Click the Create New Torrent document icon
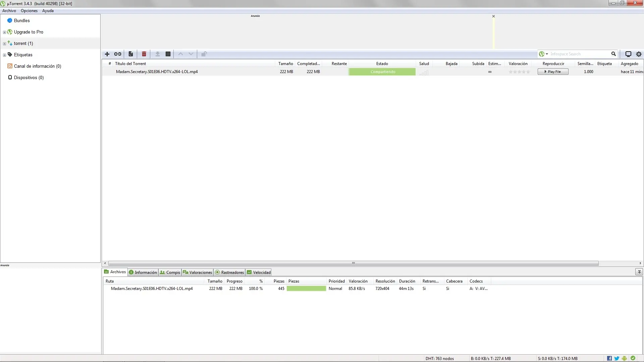This screenshot has height=362, width=644. click(x=131, y=54)
